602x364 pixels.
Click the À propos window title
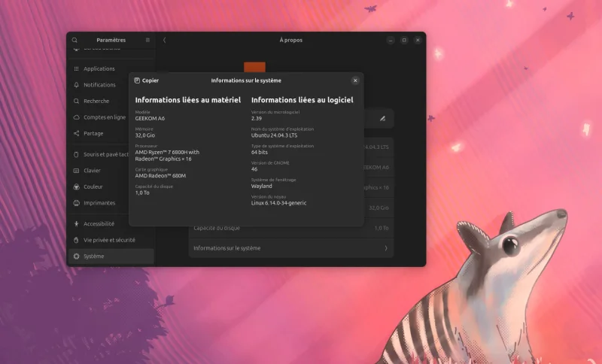point(290,40)
